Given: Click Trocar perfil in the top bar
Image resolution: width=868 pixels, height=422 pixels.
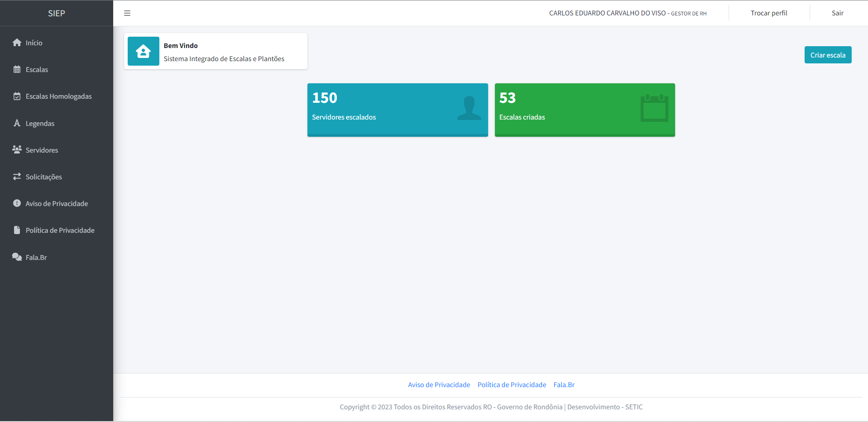Looking at the screenshot, I should click(x=769, y=13).
